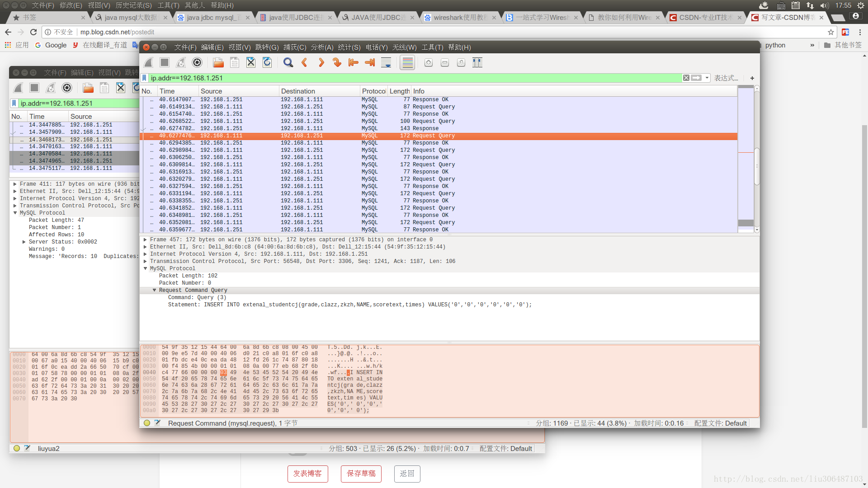Screen dimensions: 868x488
Task: Open the network indicator in the top panel
Action: coord(810,5)
